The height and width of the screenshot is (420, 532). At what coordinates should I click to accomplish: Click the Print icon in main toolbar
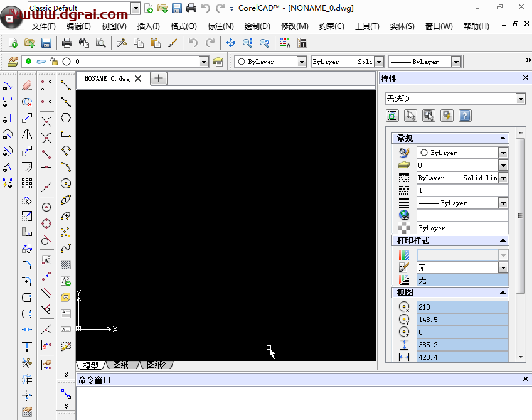click(x=67, y=43)
